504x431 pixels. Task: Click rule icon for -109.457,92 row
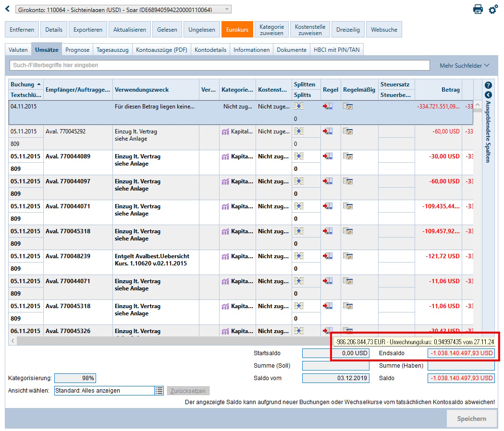pos(328,231)
